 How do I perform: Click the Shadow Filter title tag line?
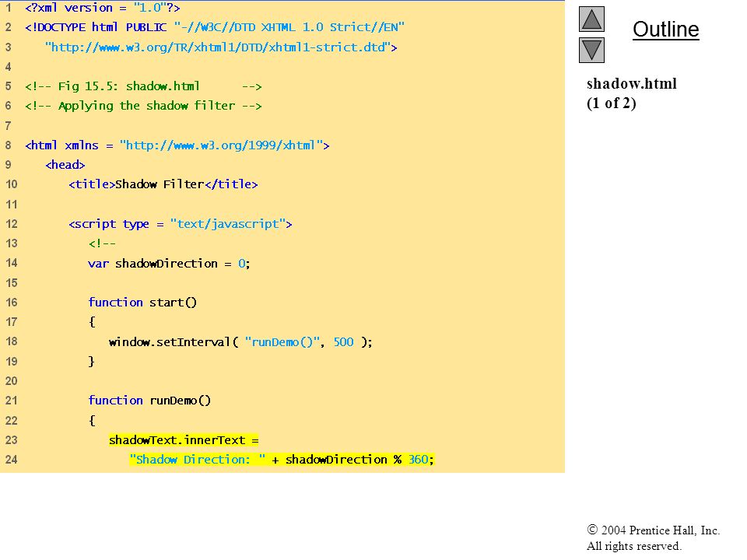pyautogui.click(x=163, y=184)
